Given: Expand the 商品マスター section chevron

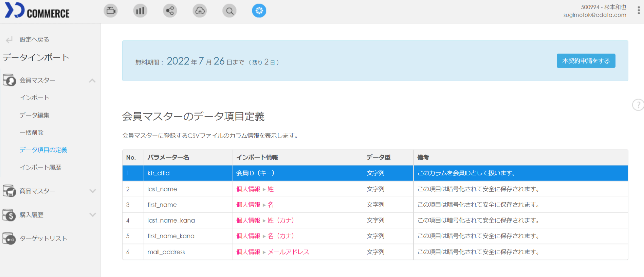Looking at the screenshot, I should tap(92, 191).
